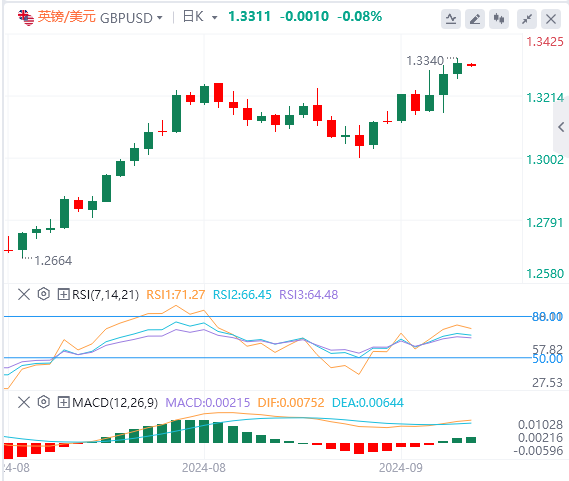Click the RSI2:66.45 value

242,295
